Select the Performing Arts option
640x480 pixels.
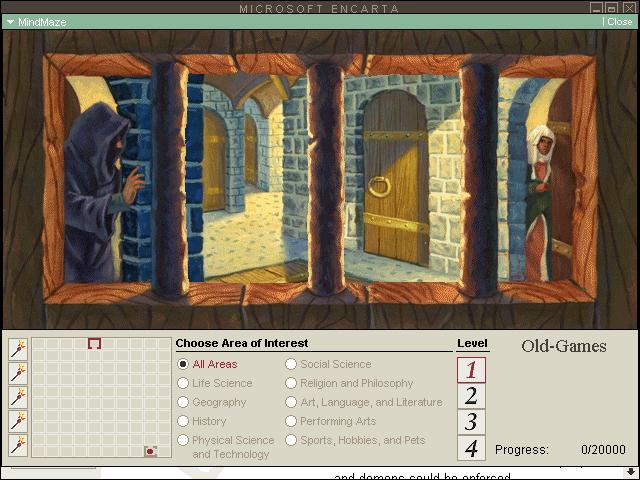[x=291, y=422]
